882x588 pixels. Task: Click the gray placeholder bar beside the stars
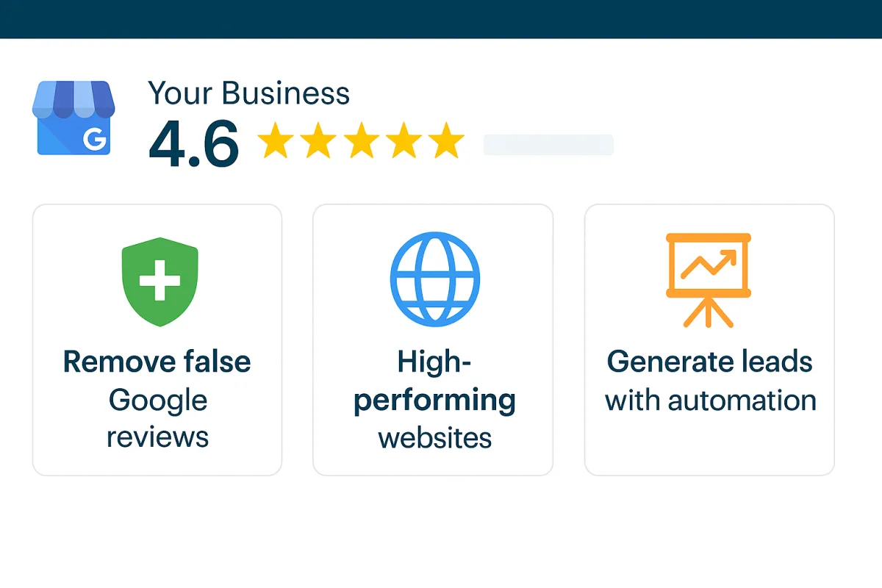(x=548, y=145)
